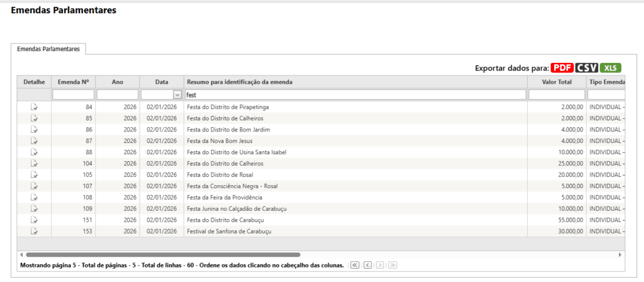Viewport: 644px width, 282px height.
Task: Focus the Emenda Nº filter input
Action: click(73, 95)
